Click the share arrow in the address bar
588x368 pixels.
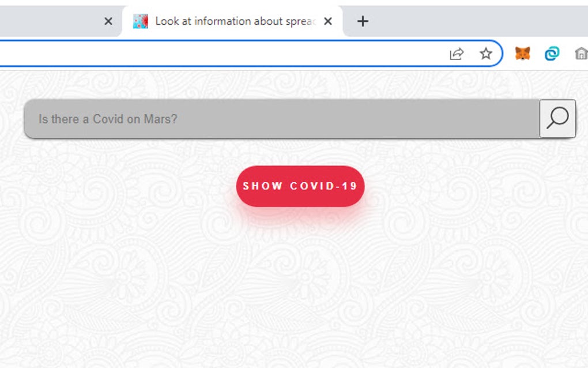click(x=456, y=53)
